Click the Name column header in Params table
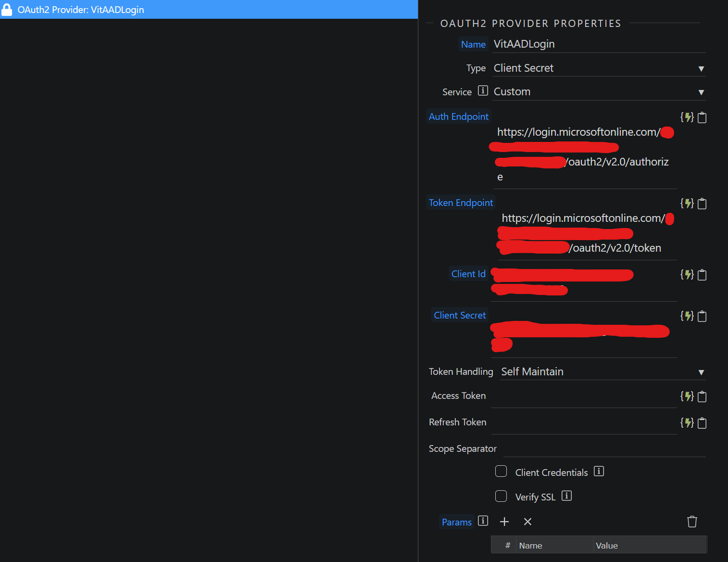 pyautogui.click(x=530, y=546)
